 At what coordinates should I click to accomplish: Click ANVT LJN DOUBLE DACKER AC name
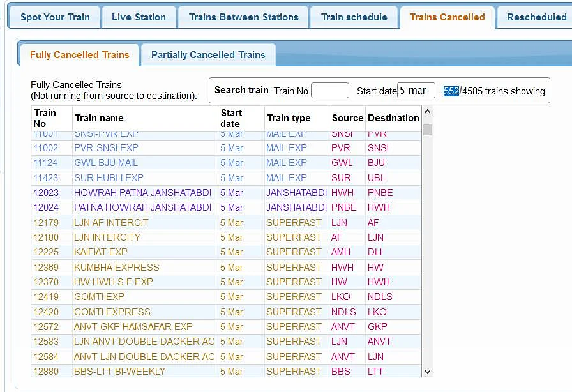pos(144,357)
